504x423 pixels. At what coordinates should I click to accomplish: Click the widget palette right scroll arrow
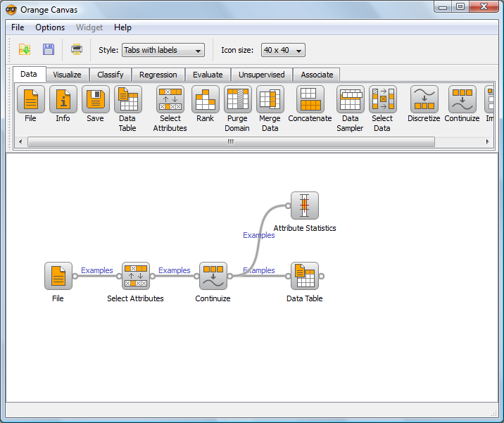(488, 141)
